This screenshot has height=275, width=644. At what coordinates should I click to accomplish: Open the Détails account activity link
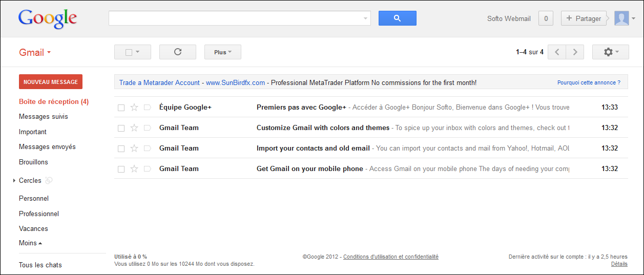tap(619, 264)
